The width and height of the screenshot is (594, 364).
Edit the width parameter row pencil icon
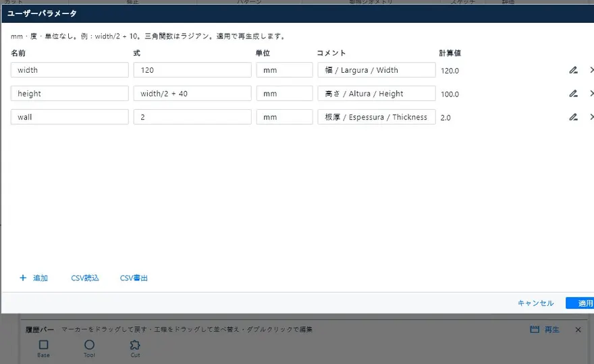pos(573,70)
